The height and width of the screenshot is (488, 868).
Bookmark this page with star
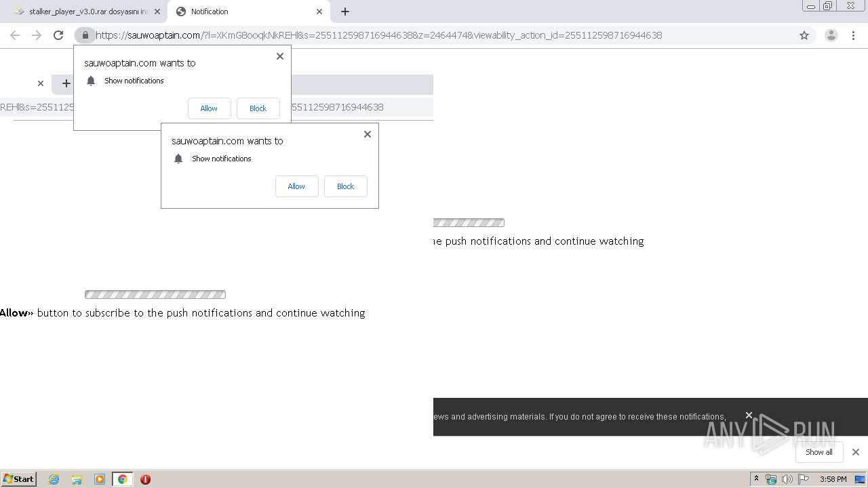pyautogui.click(x=804, y=35)
